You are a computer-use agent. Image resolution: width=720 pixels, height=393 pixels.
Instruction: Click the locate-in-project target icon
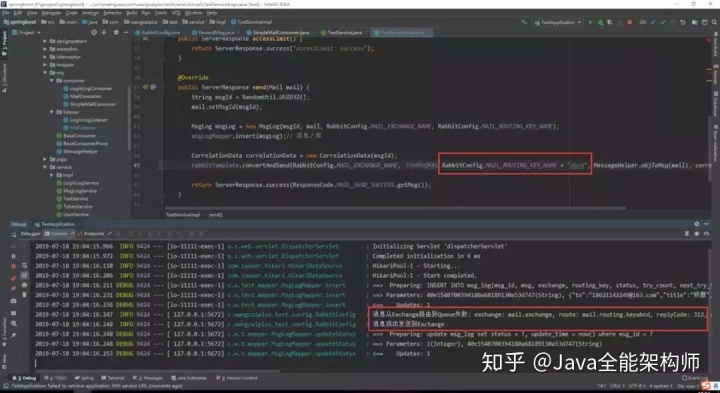pyautogui.click(x=94, y=33)
